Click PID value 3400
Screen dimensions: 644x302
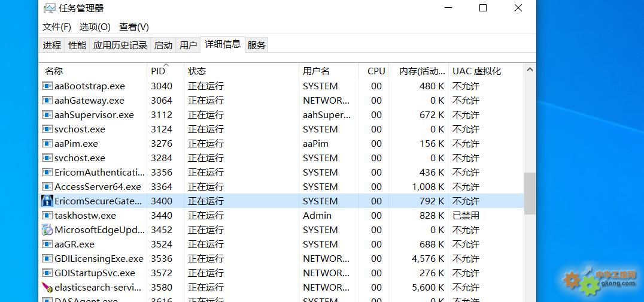[x=162, y=201]
